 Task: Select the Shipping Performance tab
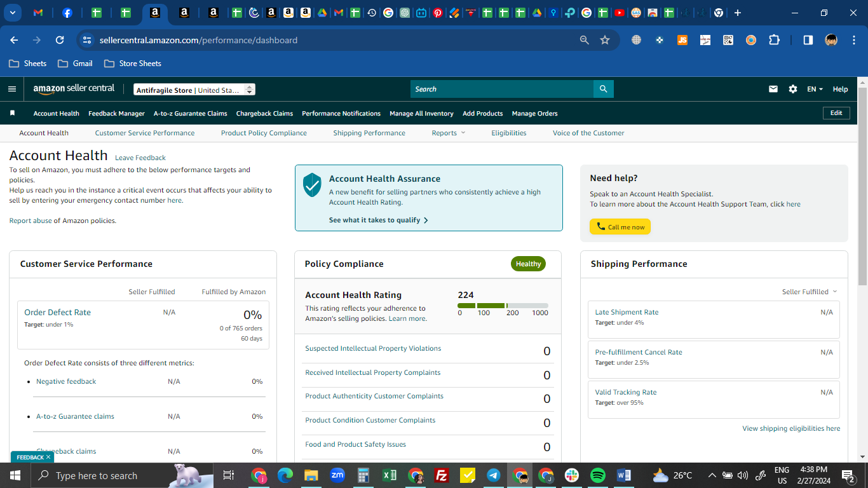pyautogui.click(x=369, y=133)
